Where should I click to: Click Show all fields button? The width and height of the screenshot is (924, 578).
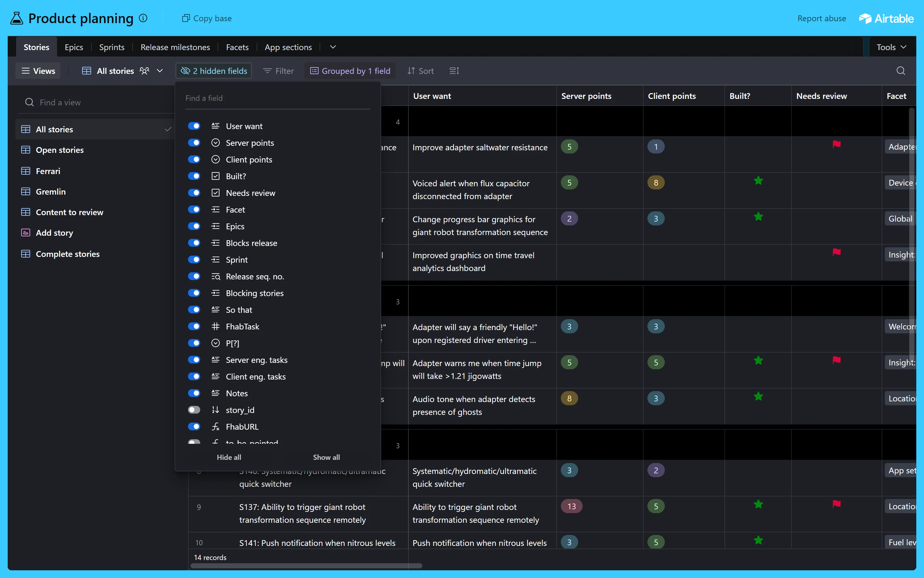pyautogui.click(x=326, y=457)
